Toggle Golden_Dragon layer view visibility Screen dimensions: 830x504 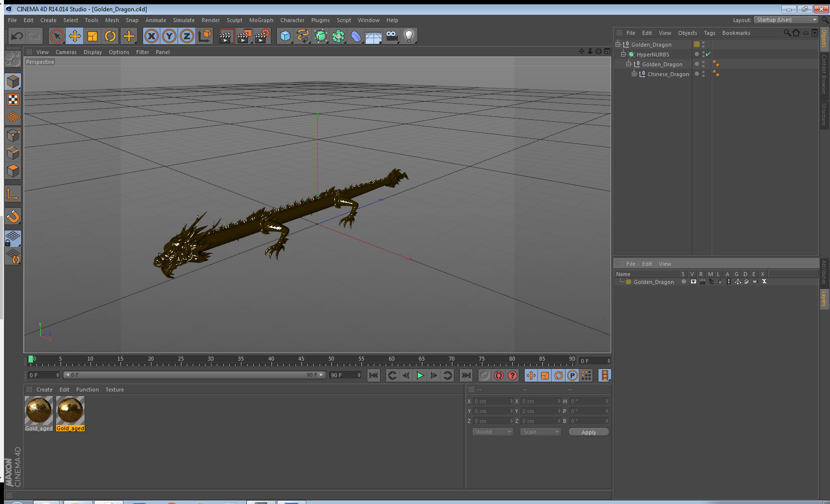[x=693, y=281]
